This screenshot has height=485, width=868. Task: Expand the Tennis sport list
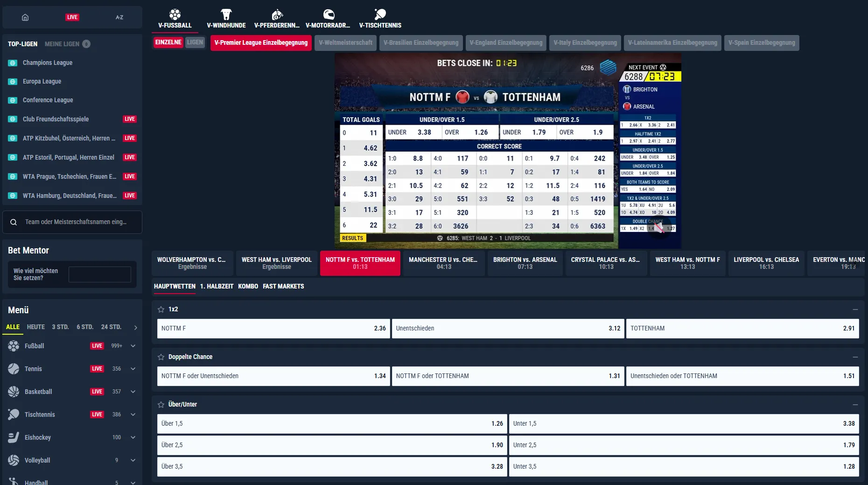pyautogui.click(x=133, y=369)
